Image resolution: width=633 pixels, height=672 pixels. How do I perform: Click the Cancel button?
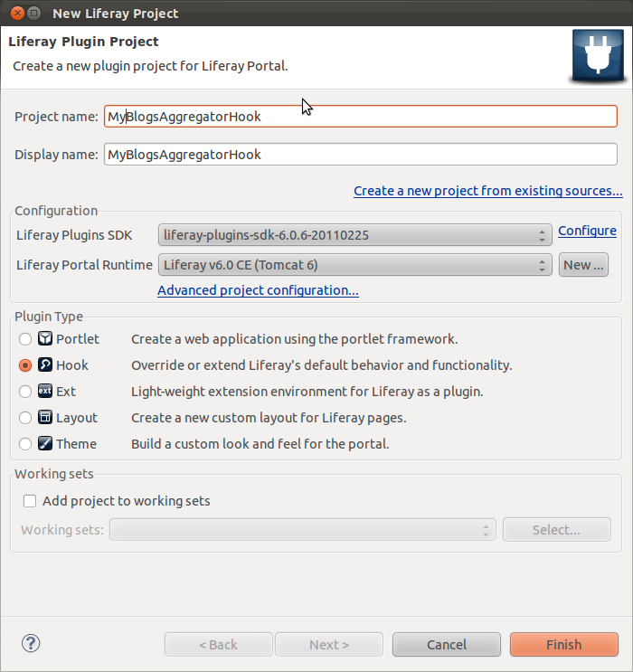[x=446, y=644]
